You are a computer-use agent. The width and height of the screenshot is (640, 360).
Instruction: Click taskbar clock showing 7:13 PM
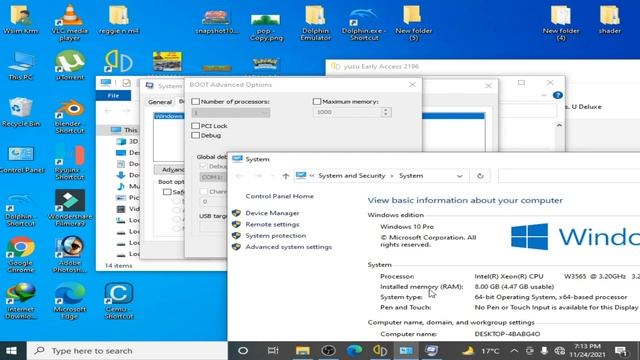coord(587,351)
